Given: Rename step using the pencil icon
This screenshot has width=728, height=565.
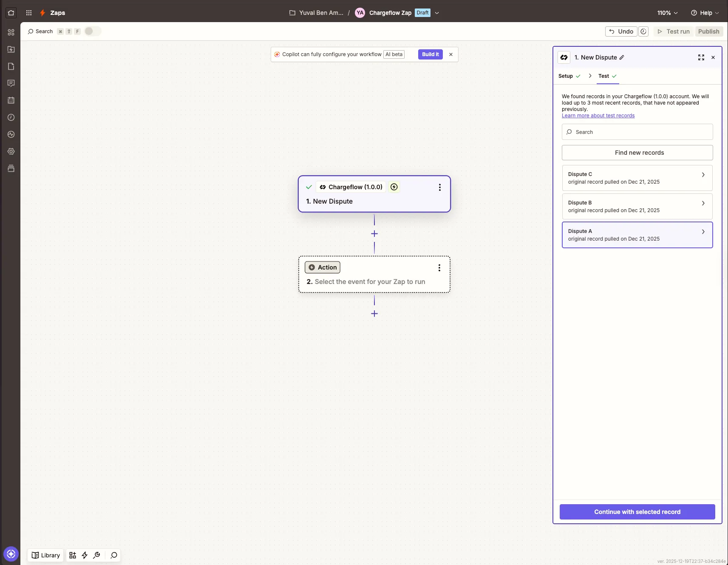Looking at the screenshot, I should click(x=622, y=57).
